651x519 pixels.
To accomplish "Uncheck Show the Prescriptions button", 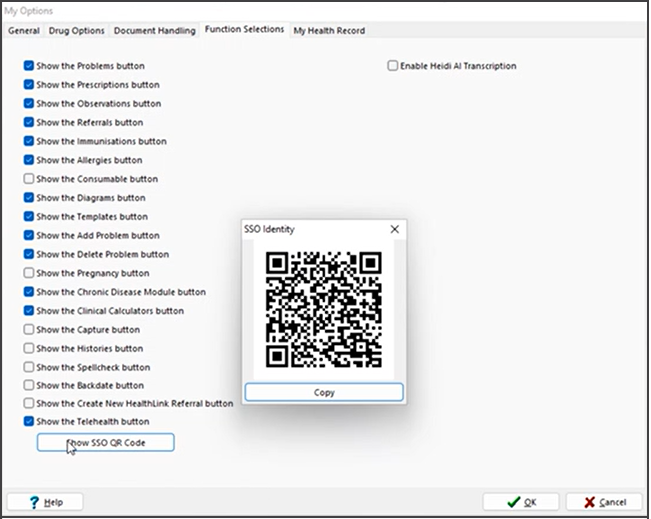I will click(29, 85).
